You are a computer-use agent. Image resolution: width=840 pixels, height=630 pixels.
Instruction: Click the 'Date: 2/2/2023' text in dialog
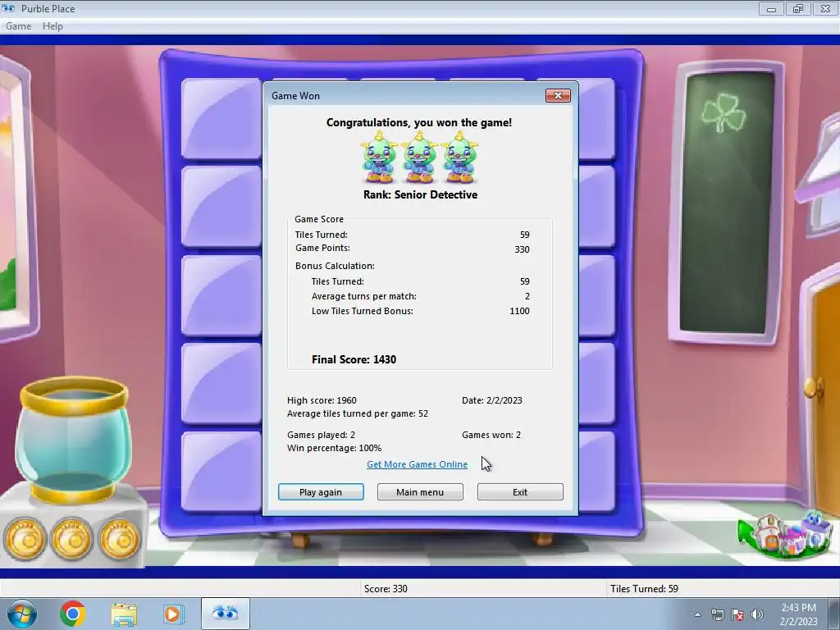point(492,400)
